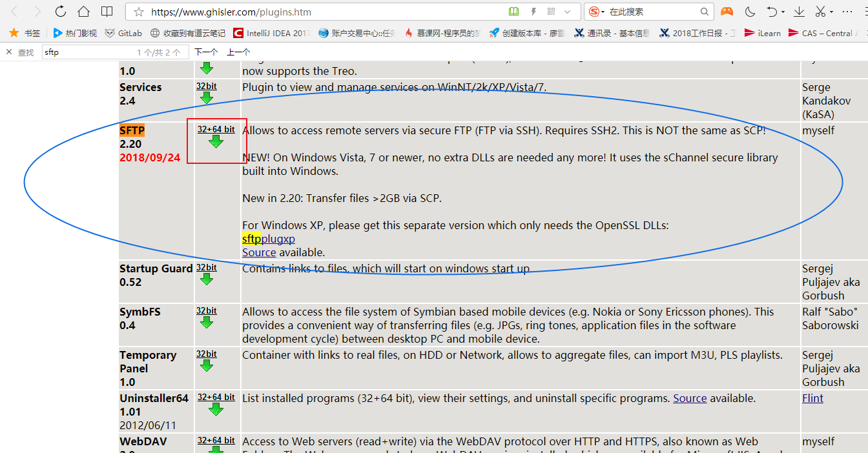Screen dimensions: 868x453
Task: Restore closed tab with undo arrow
Action: click(772, 12)
